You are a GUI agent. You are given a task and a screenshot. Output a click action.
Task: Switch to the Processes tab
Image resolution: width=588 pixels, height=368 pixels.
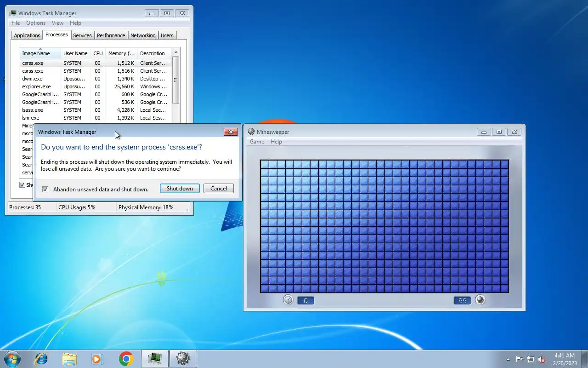coord(57,34)
